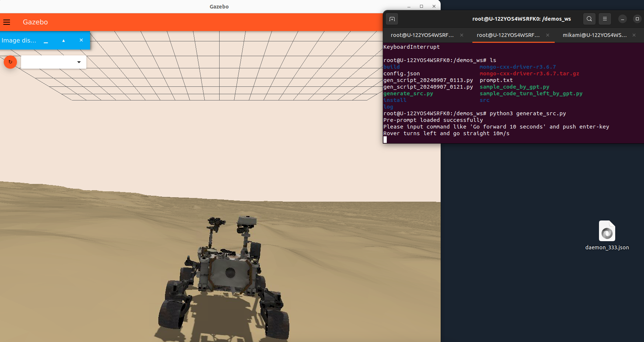Click 'gen_script_20240907_0121.py' in terminal output

(428, 87)
